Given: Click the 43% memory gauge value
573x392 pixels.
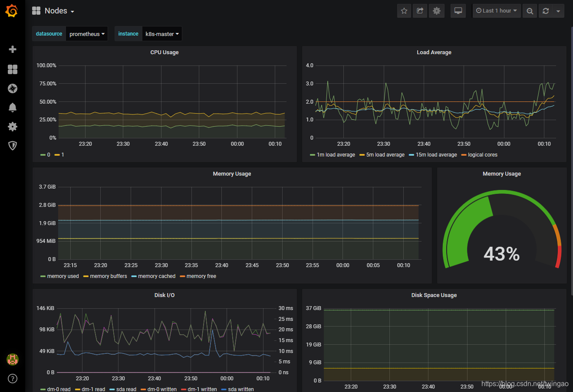Looking at the screenshot, I should pos(501,254).
